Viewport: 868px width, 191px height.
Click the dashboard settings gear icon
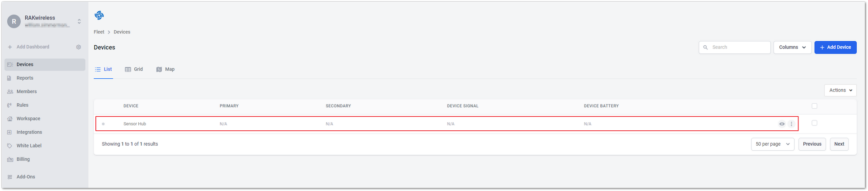pos(79,47)
